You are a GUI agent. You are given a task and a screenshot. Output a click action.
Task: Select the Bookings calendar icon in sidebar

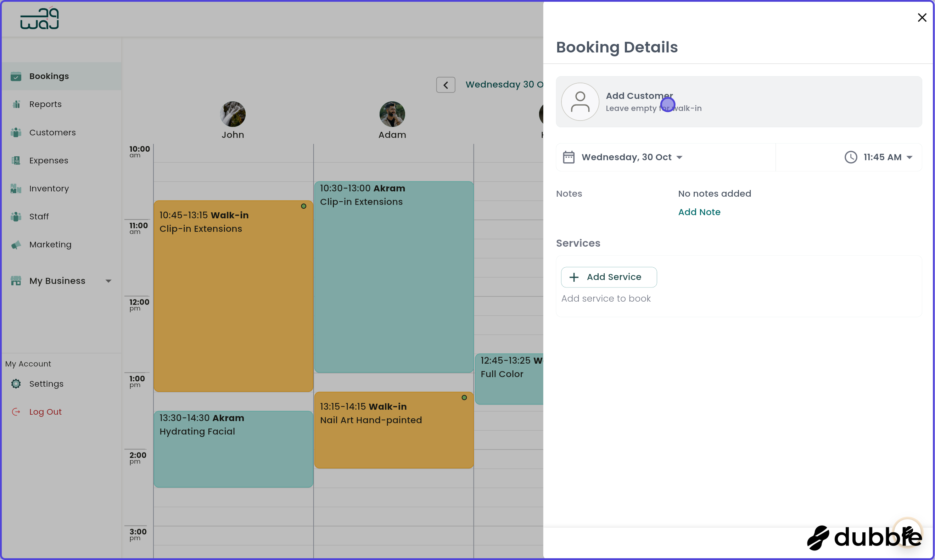pos(16,76)
